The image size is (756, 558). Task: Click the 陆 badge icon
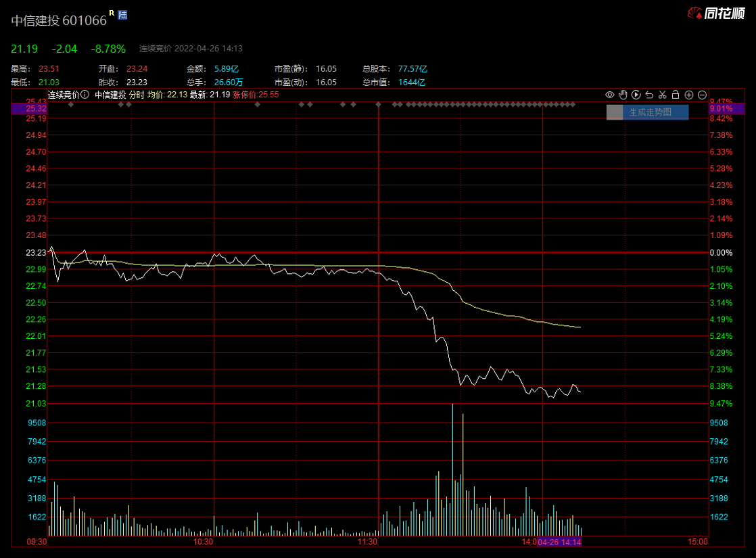(122, 15)
